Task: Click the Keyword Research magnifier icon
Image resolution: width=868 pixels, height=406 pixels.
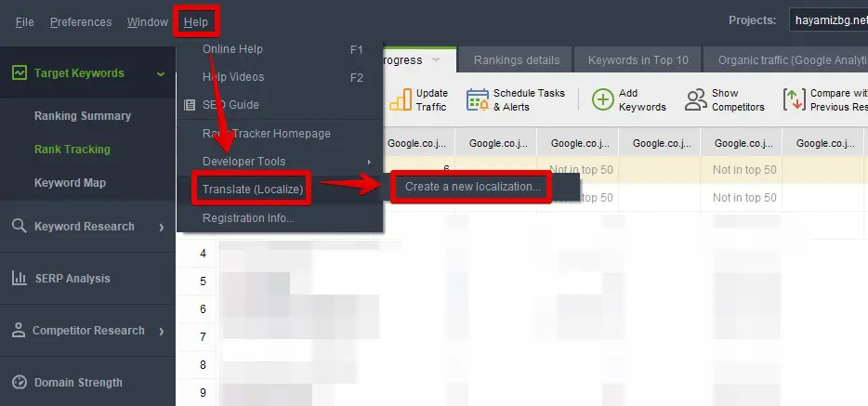Action: pyautogui.click(x=18, y=226)
